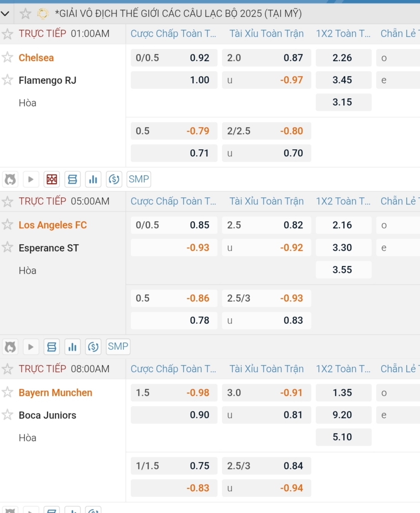The height and width of the screenshot is (513, 420).
Task: Click cash out icon under Los Angeles FC match
Action: [x=93, y=347]
